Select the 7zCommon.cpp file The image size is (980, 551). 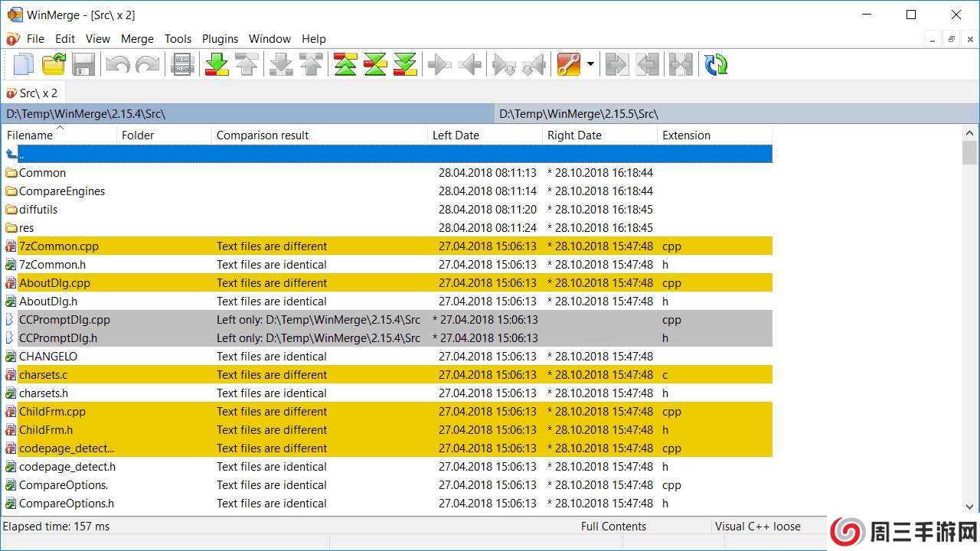tap(387, 246)
